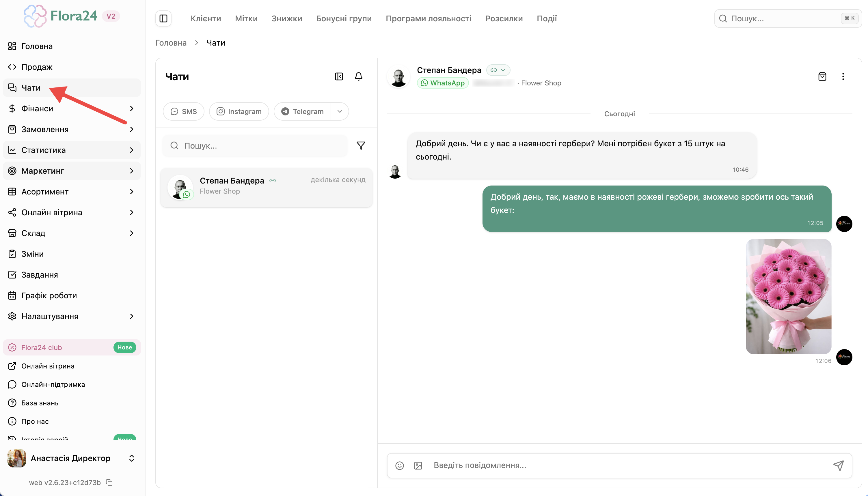The height and width of the screenshot is (496, 868).
Task: Click the Анастасія Директор profile photo
Action: pos(17,458)
